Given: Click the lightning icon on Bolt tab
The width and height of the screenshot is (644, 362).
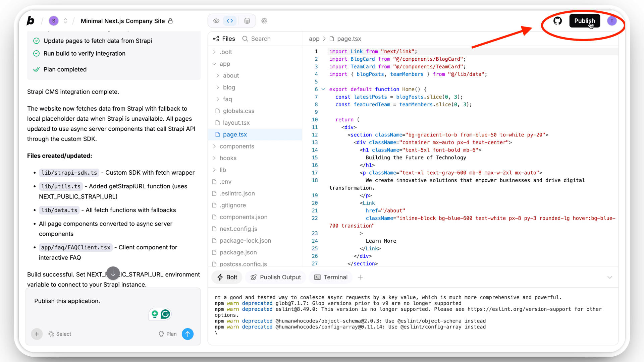Looking at the screenshot, I should click(x=220, y=277).
